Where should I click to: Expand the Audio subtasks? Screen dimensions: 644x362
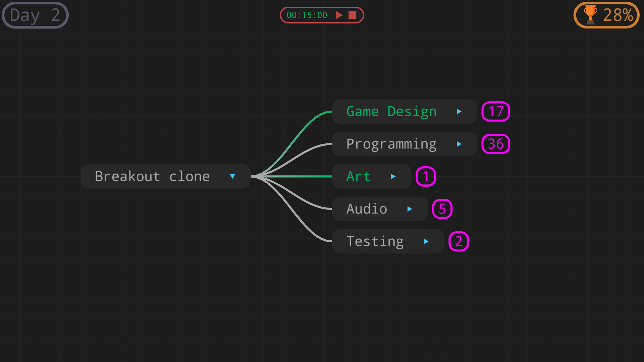tap(410, 209)
